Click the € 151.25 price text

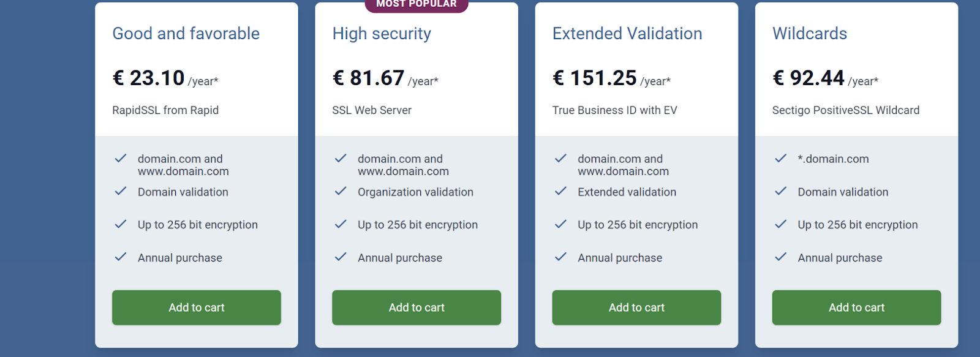coord(595,78)
